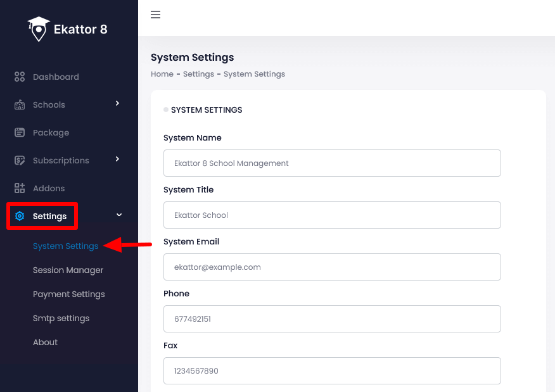
Task: Open Session Manager from the sidebar
Action: (68, 270)
